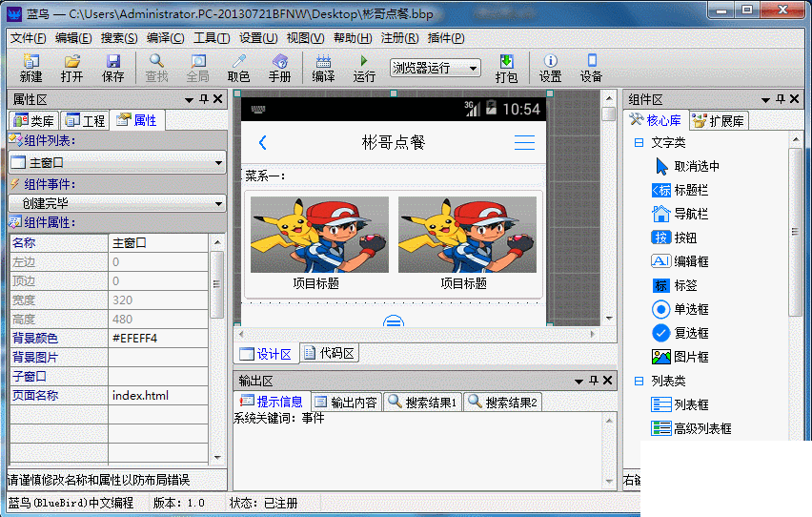Edit the 背景颜色 value #EFEFF4

click(x=158, y=338)
